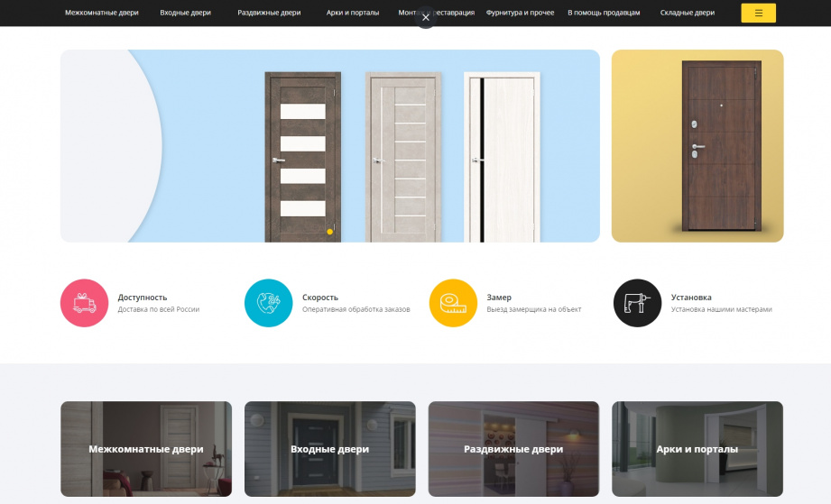Open Фурнитура и прочее menu item
The height and width of the screenshot is (504, 831).
[x=520, y=13]
